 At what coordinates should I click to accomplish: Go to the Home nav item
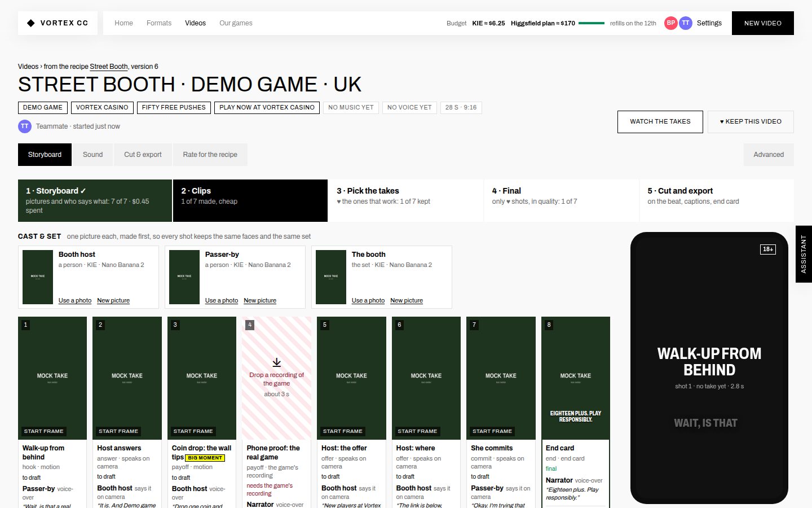123,23
